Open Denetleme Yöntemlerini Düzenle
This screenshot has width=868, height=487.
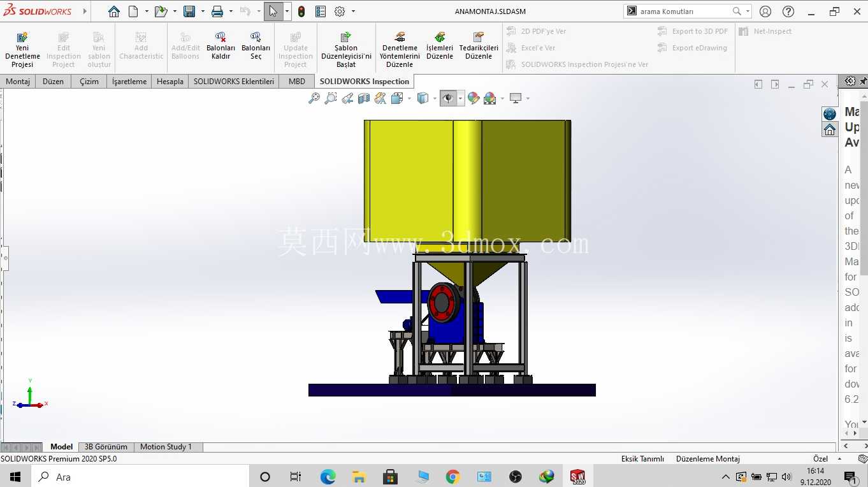pos(400,50)
